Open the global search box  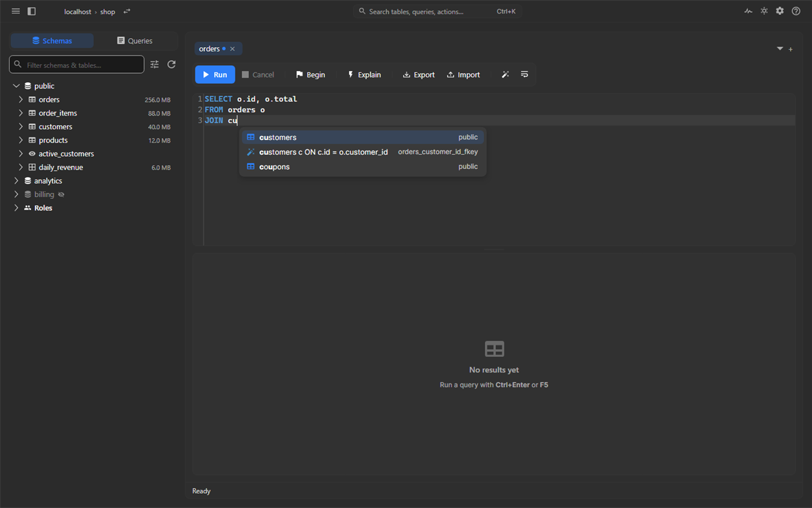(437, 11)
